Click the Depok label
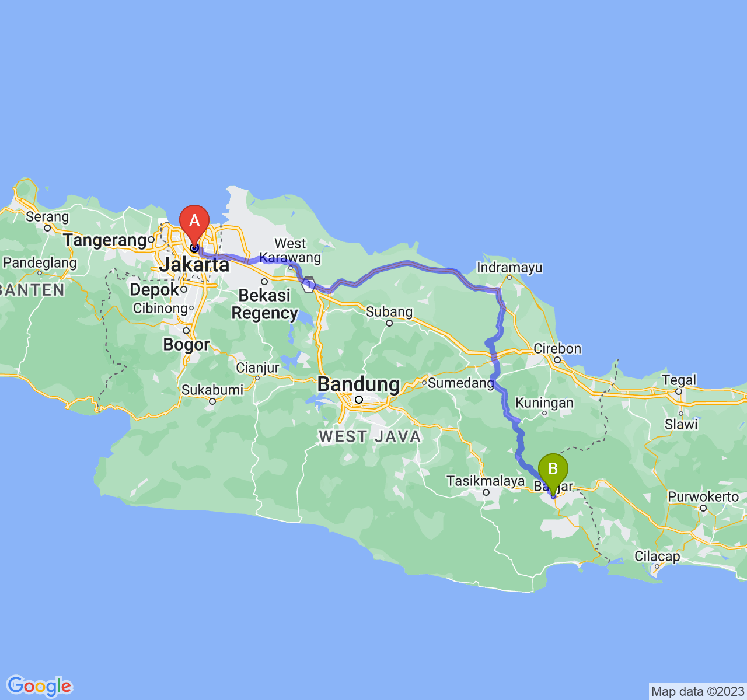This screenshot has width=747, height=700. point(154,290)
